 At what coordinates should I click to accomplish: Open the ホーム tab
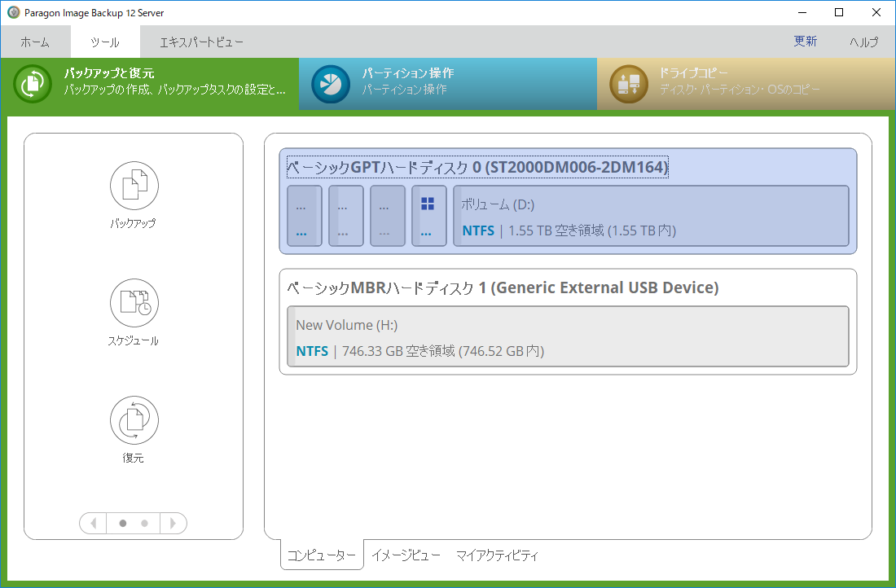[x=35, y=42]
